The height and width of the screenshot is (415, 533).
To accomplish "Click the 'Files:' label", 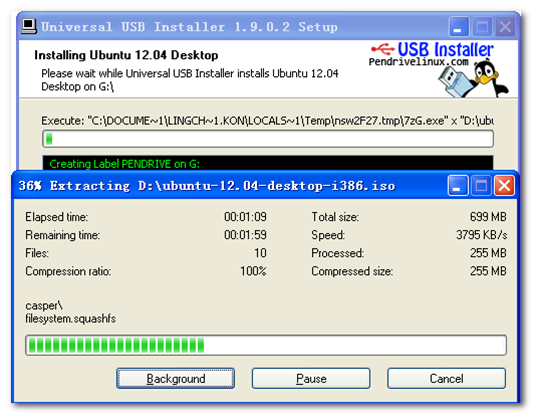I will pos(37,253).
